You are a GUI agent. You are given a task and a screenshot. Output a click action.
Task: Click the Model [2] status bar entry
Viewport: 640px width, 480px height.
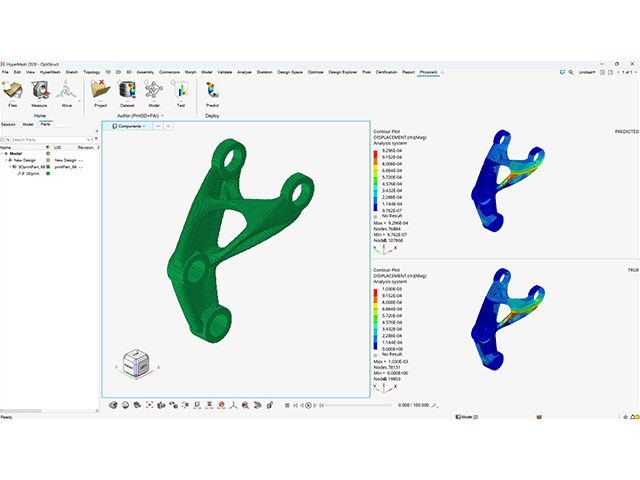[467, 417]
